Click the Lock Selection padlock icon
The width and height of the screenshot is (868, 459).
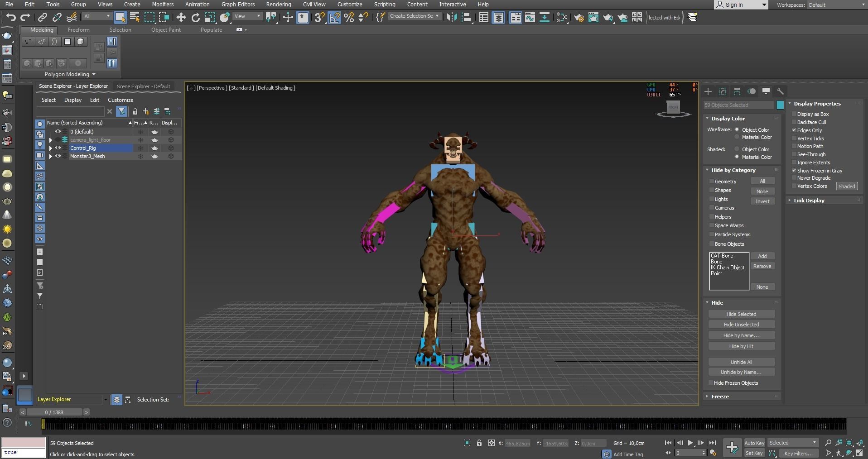point(479,443)
